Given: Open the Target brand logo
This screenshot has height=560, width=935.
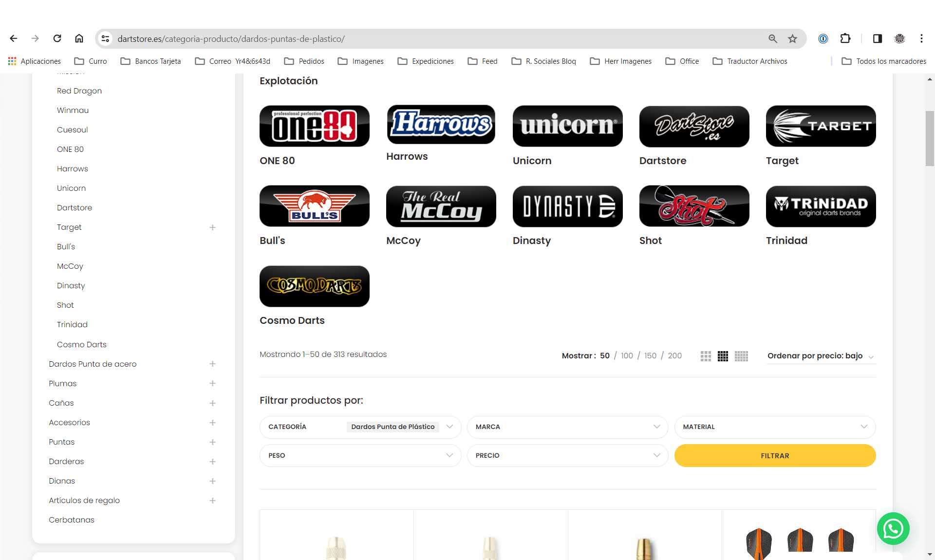Looking at the screenshot, I should click(x=821, y=126).
